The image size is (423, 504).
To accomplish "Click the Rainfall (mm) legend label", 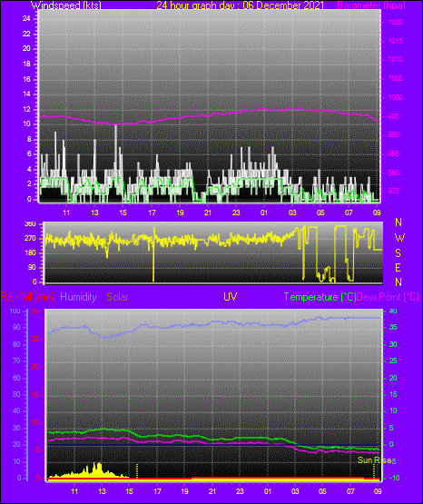I will [x=28, y=297].
